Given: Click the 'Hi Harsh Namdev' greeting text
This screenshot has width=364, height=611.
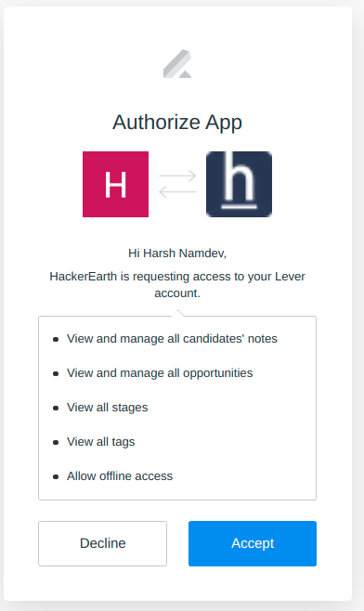Looking at the screenshot, I should click(x=177, y=253).
